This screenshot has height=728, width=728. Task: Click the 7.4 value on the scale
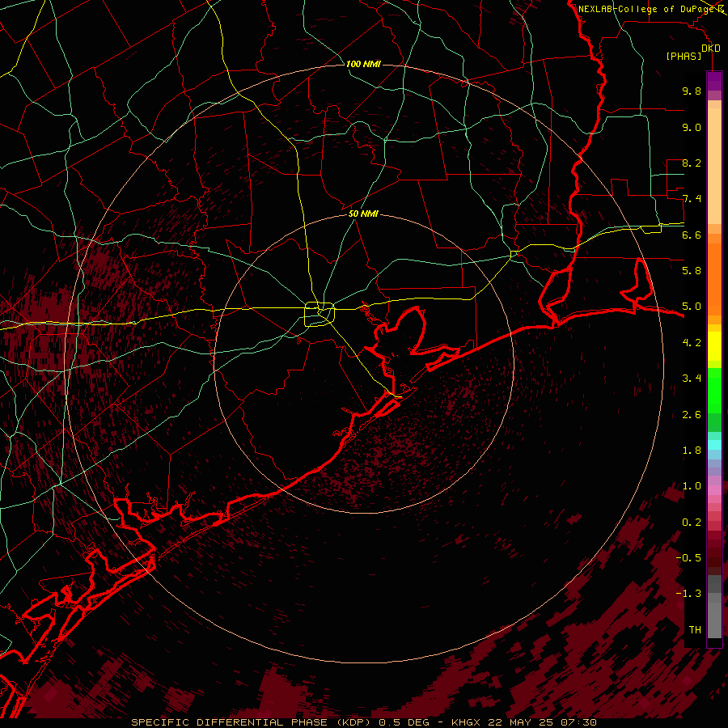click(x=692, y=199)
